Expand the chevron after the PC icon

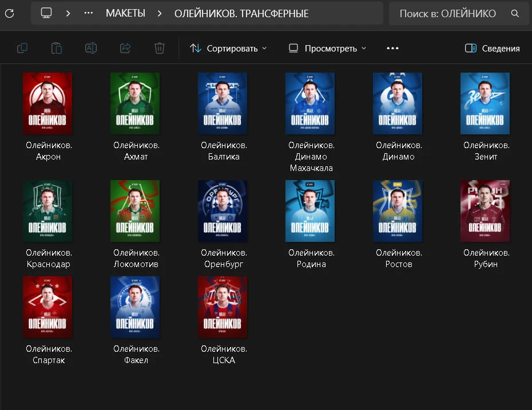(68, 13)
